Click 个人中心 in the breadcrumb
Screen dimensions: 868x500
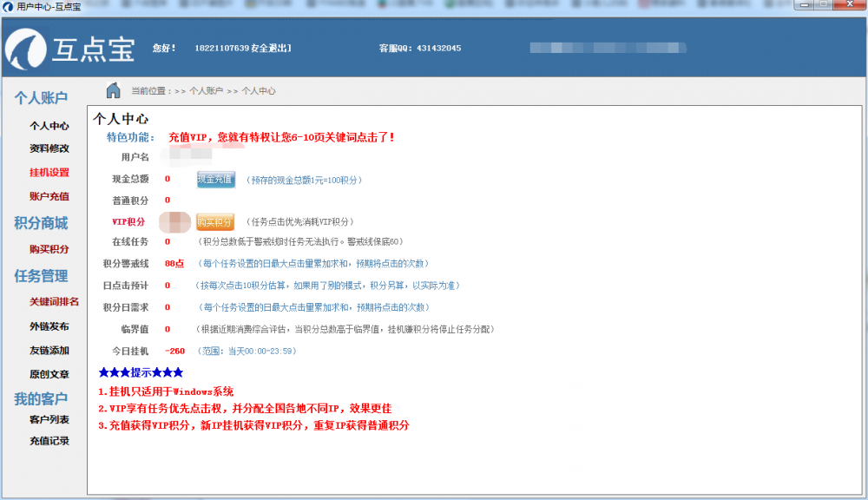(x=259, y=91)
